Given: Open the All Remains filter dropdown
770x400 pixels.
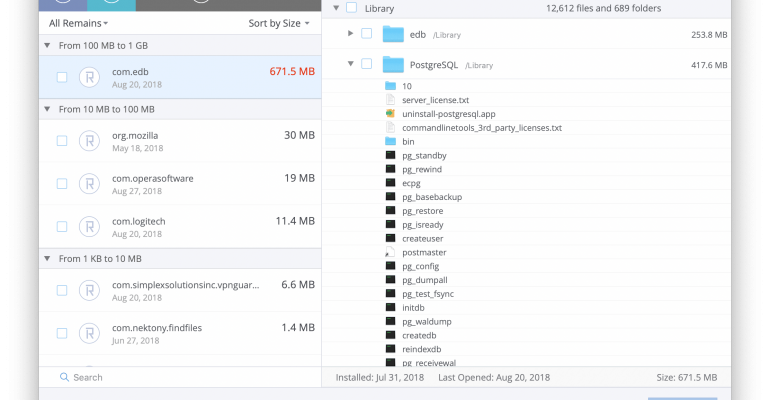Looking at the screenshot, I should pos(78,22).
